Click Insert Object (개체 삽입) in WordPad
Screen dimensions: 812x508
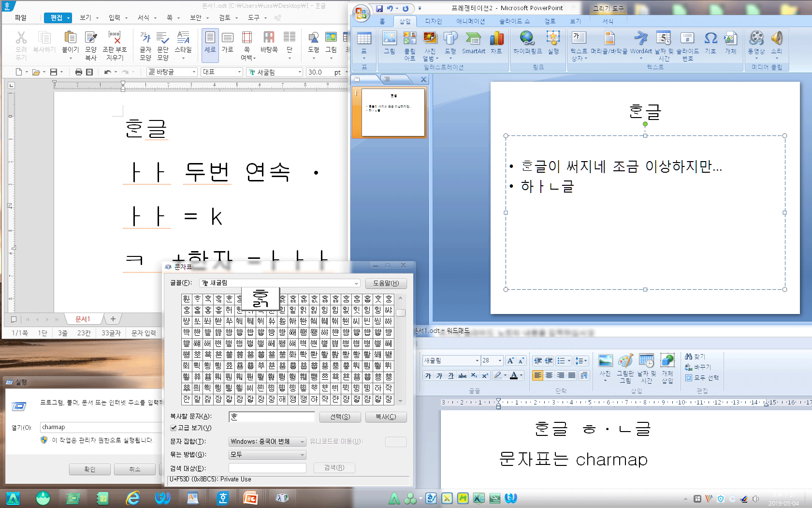pos(667,369)
